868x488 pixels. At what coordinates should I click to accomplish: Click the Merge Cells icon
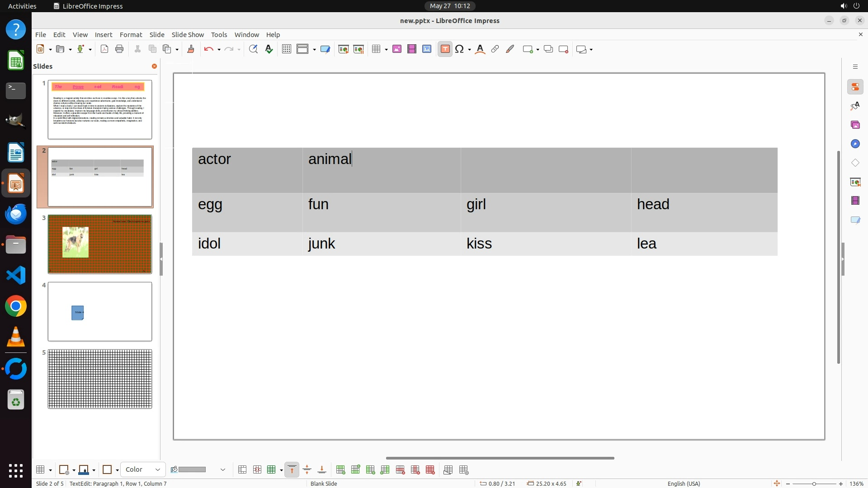tap(242, 470)
